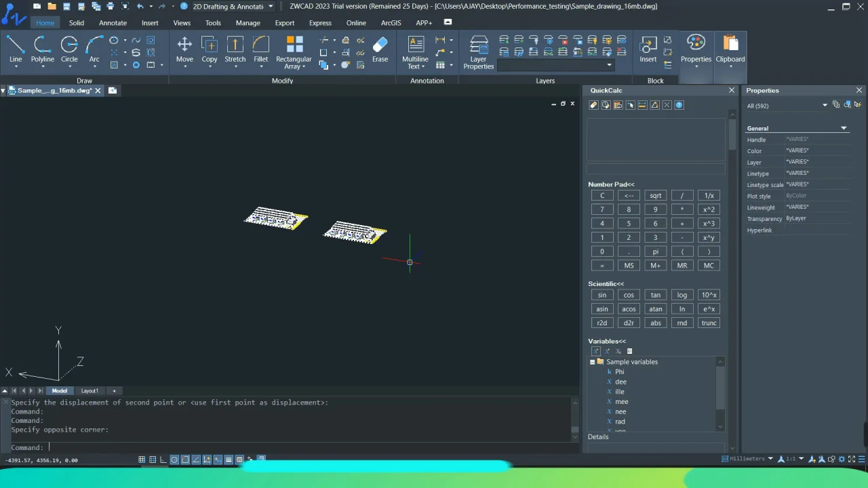Pick the Fillet tool
The width and height of the screenshot is (868, 488).
coord(260,49)
